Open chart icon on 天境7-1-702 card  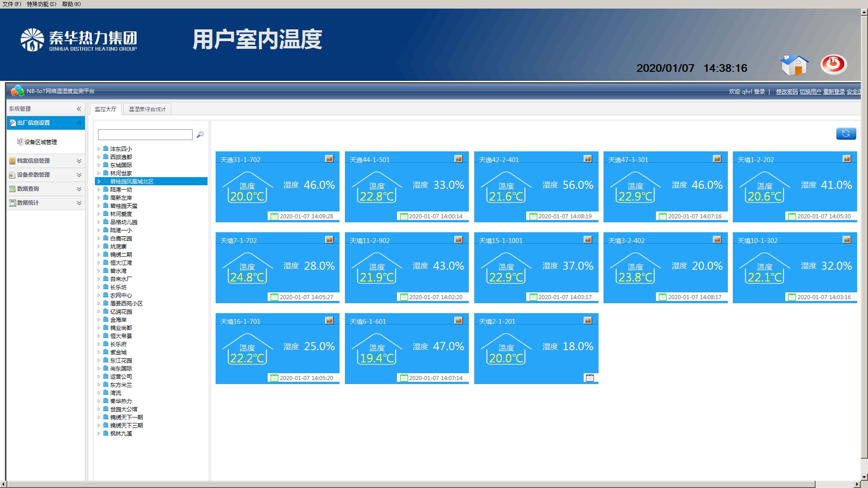tap(329, 239)
